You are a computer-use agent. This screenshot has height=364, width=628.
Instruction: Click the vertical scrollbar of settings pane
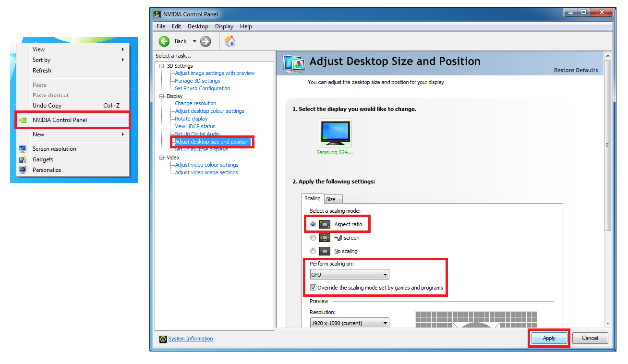click(608, 145)
